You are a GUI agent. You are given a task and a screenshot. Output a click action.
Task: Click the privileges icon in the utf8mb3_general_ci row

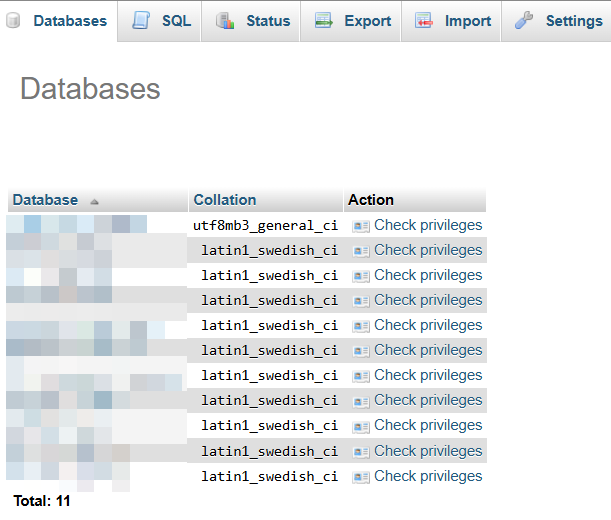(361, 226)
